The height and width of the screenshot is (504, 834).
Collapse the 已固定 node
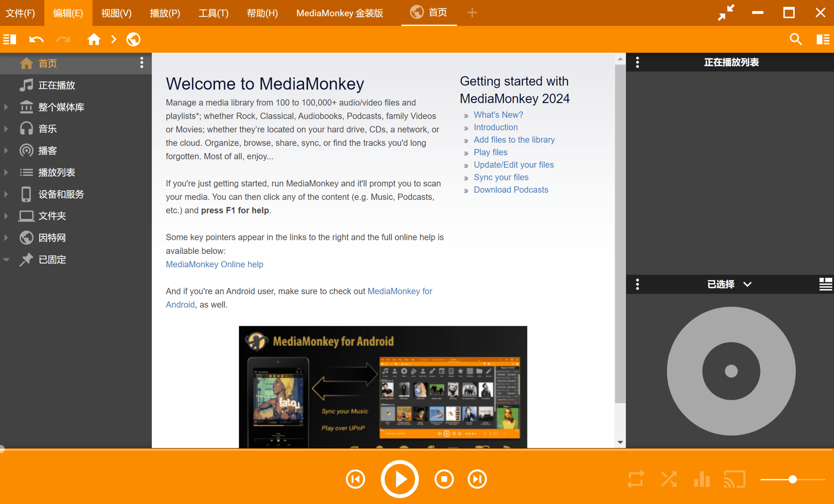(x=6, y=259)
